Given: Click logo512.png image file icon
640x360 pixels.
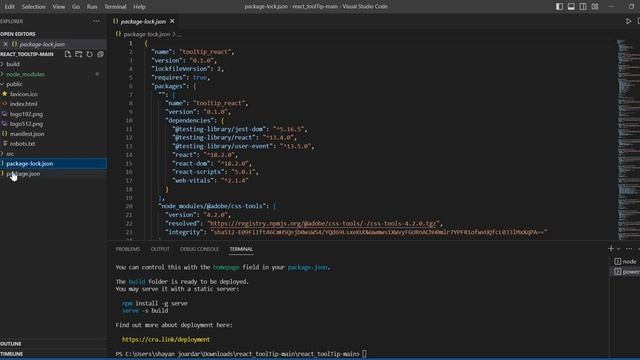Looking at the screenshot, I should pos(5,124).
